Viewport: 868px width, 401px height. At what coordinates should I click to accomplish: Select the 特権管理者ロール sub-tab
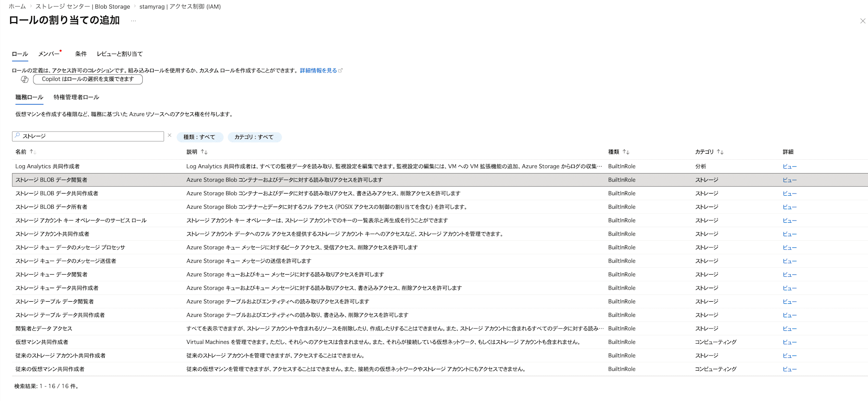pos(76,97)
